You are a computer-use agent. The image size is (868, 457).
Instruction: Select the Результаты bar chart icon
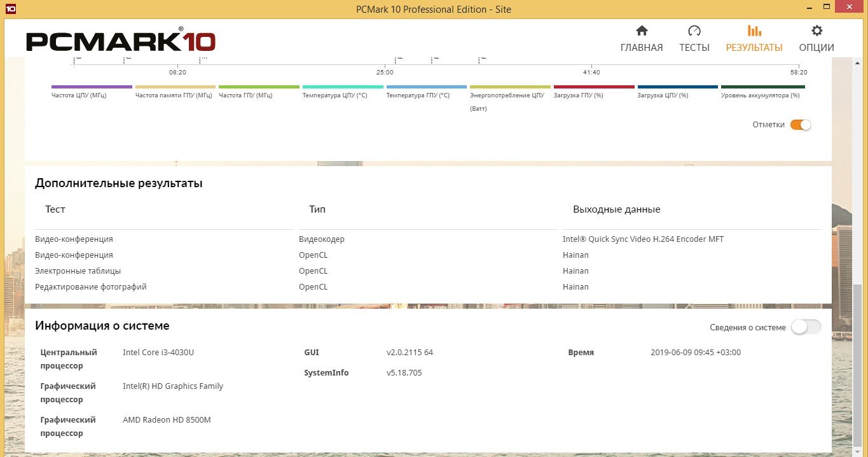coord(754,31)
